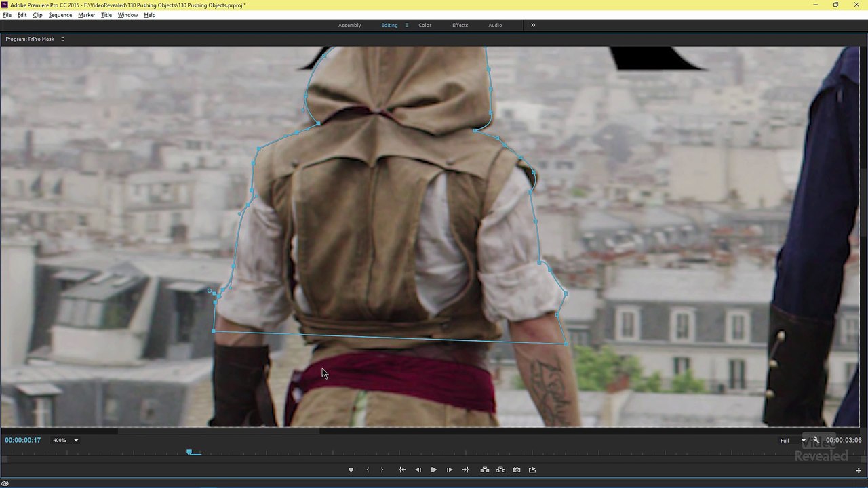The height and width of the screenshot is (488, 868).
Task: Open the Clip menu
Action: click(37, 15)
